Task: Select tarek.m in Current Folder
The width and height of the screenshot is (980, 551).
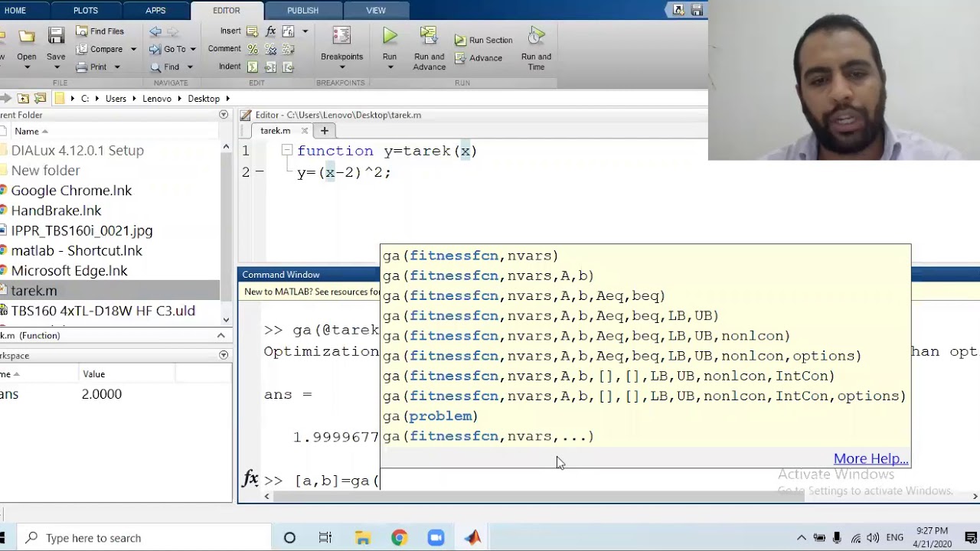Action: 109,291
